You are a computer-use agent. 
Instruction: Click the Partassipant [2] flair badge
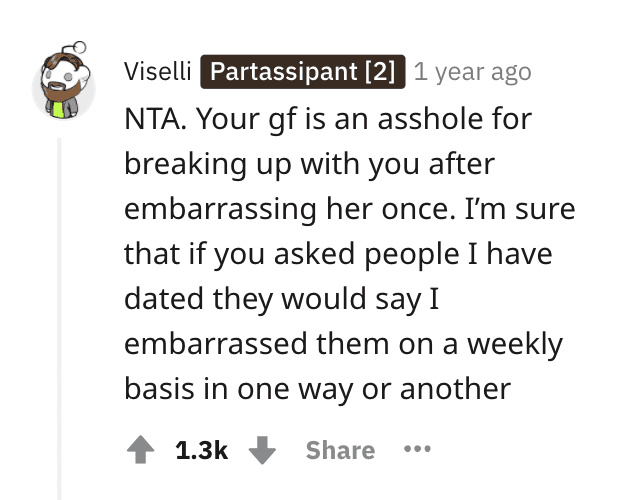click(x=303, y=72)
